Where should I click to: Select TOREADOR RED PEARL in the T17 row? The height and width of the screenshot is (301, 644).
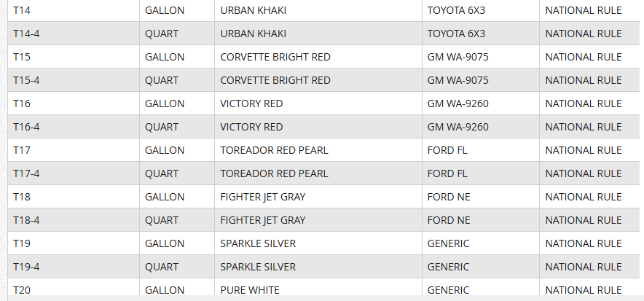click(274, 150)
